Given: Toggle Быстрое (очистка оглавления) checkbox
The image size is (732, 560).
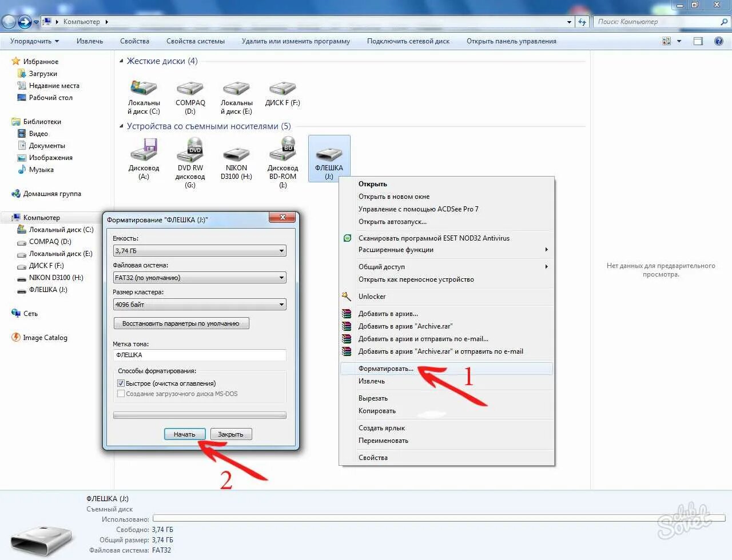Looking at the screenshot, I should 121,383.
